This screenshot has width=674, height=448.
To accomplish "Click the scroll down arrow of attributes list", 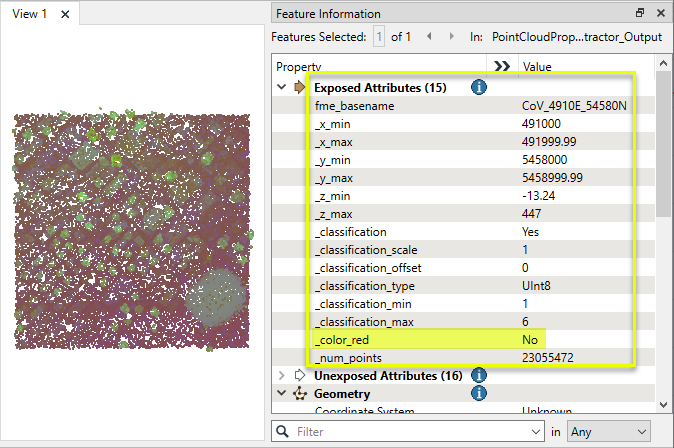I will 664,403.
